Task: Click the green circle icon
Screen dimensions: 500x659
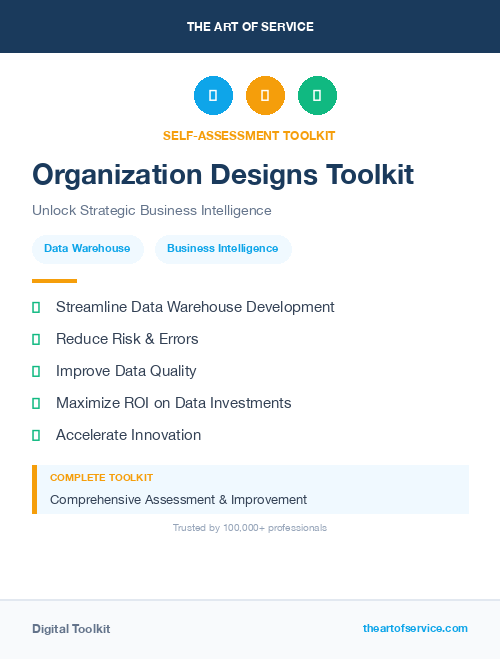Action: (x=317, y=95)
